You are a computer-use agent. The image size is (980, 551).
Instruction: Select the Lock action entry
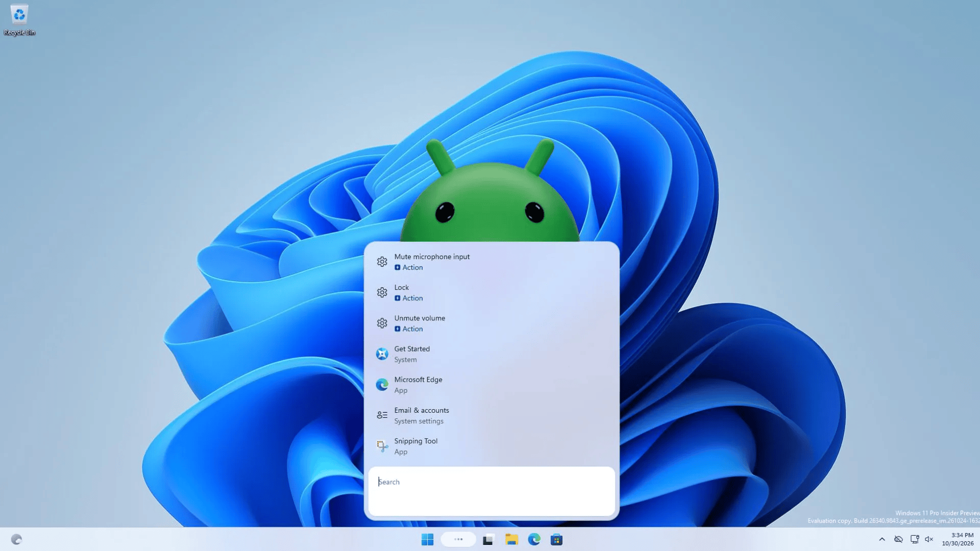point(492,292)
